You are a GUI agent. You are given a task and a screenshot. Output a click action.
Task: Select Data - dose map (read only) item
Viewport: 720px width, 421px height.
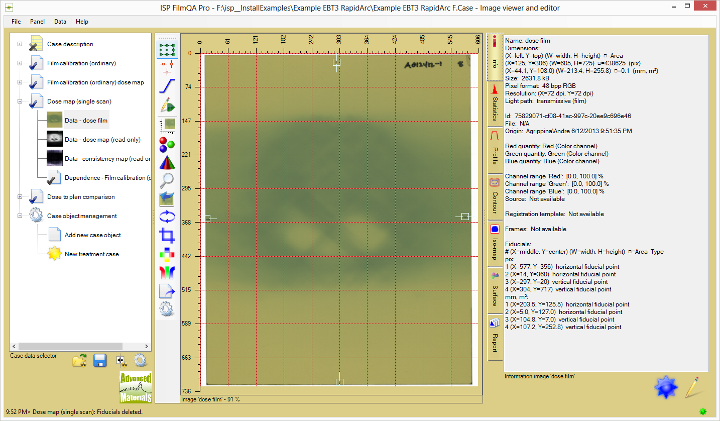[x=102, y=140]
